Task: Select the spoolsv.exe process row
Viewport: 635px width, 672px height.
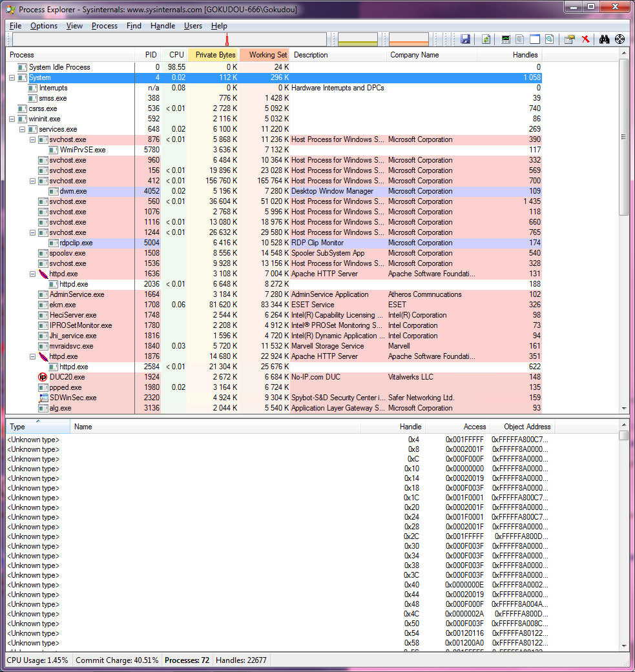Action: click(274, 253)
